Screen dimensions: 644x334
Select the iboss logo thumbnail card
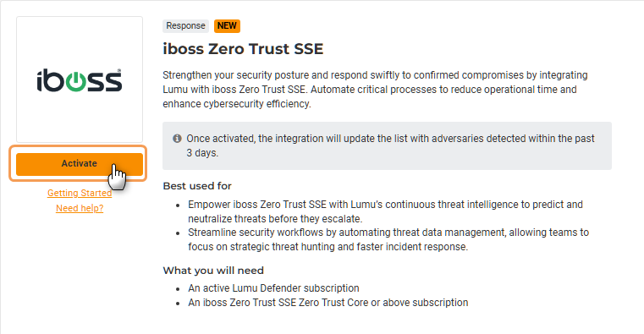click(x=80, y=79)
